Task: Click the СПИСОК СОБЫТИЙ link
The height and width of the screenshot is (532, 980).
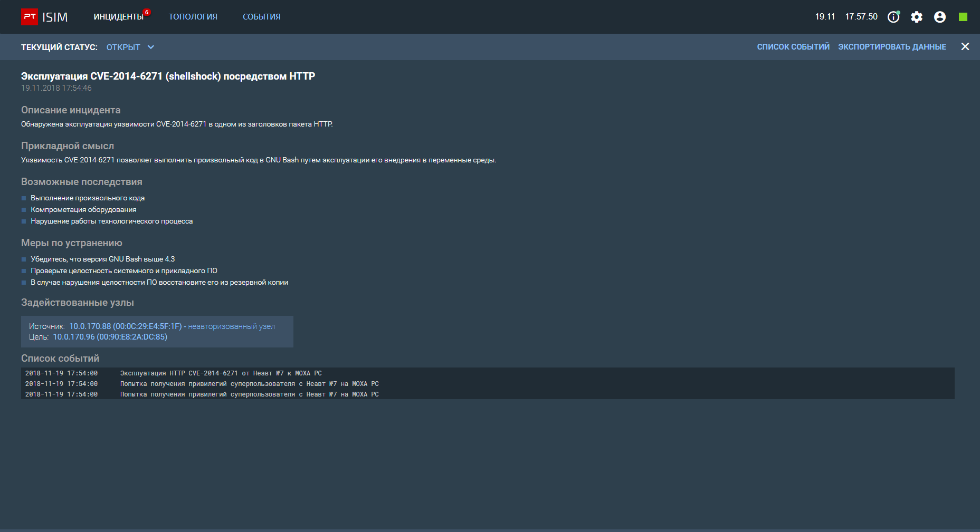Action: coord(793,47)
